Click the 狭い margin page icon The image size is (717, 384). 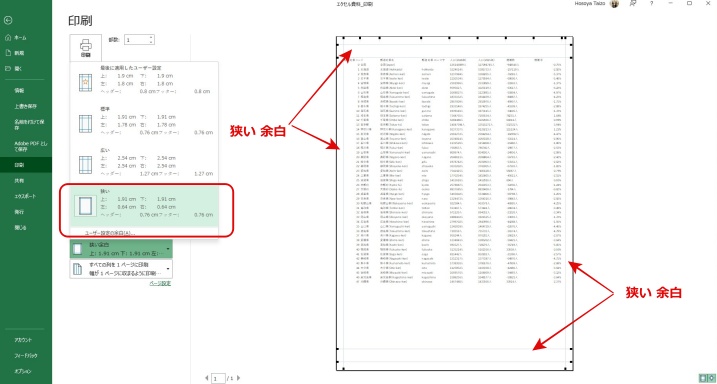(86, 206)
